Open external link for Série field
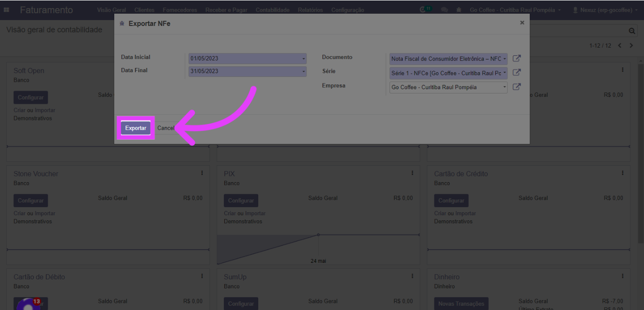Viewport: 644px width, 310px height. [517, 73]
